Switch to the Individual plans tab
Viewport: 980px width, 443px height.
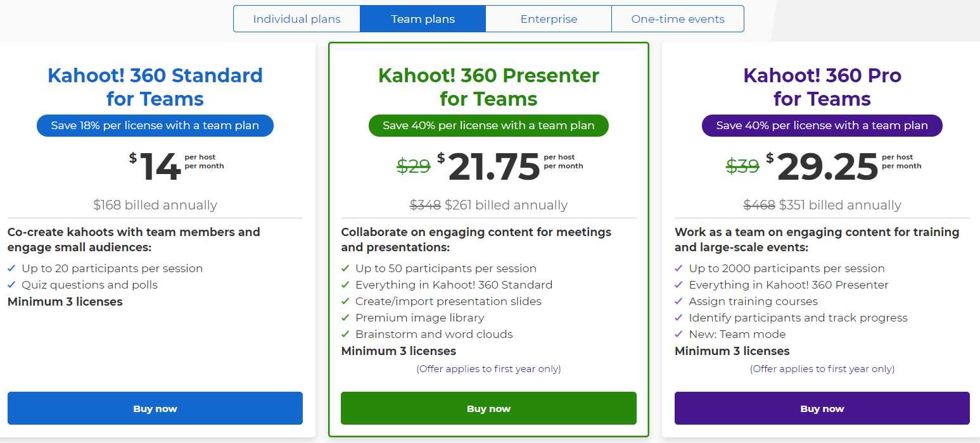296,19
